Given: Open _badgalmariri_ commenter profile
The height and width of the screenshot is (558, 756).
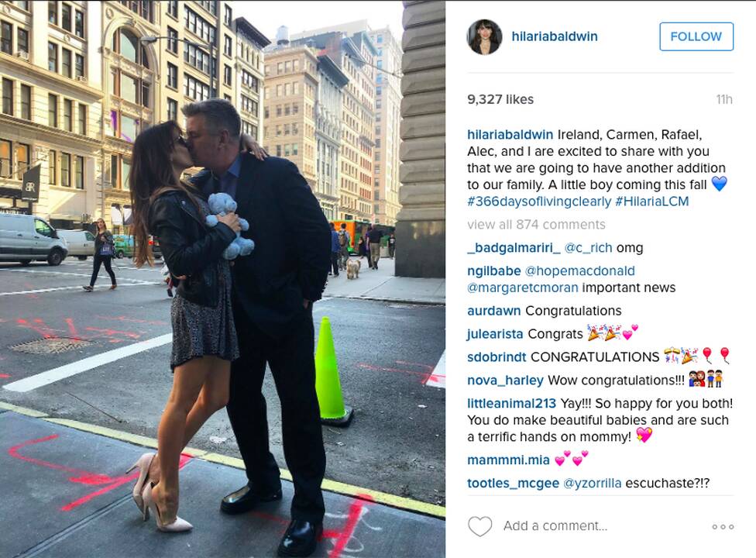Looking at the screenshot, I should (x=514, y=247).
